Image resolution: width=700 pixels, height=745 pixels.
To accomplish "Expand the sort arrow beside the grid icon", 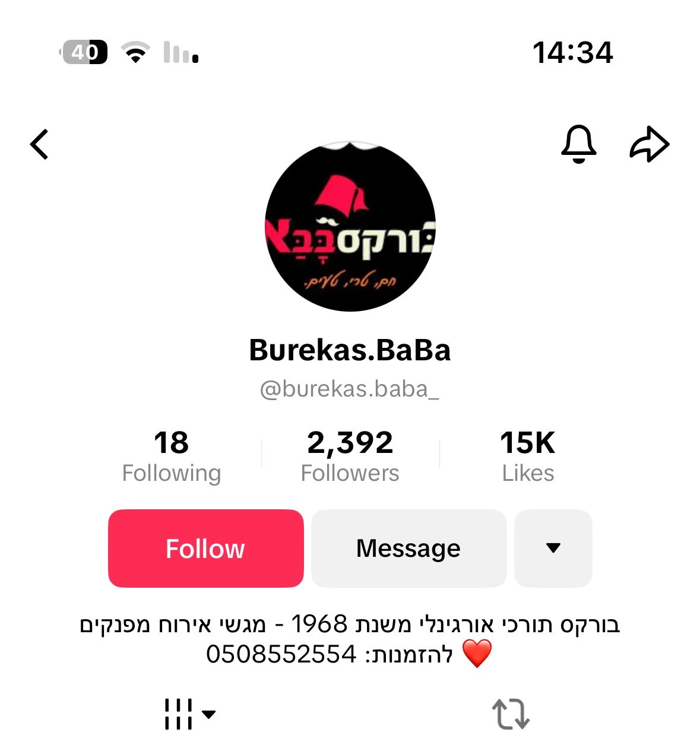I will (x=209, y=714).
